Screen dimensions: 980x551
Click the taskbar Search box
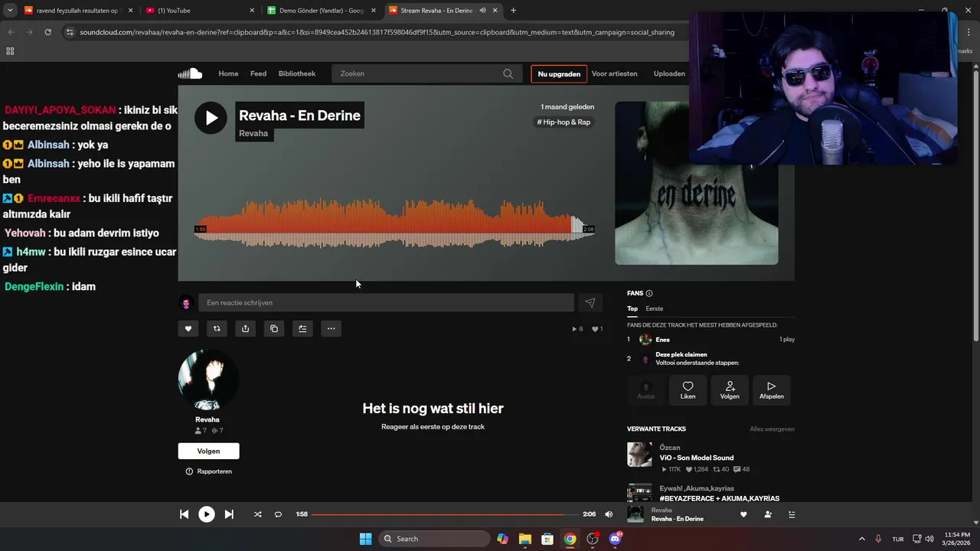point(434,539)
